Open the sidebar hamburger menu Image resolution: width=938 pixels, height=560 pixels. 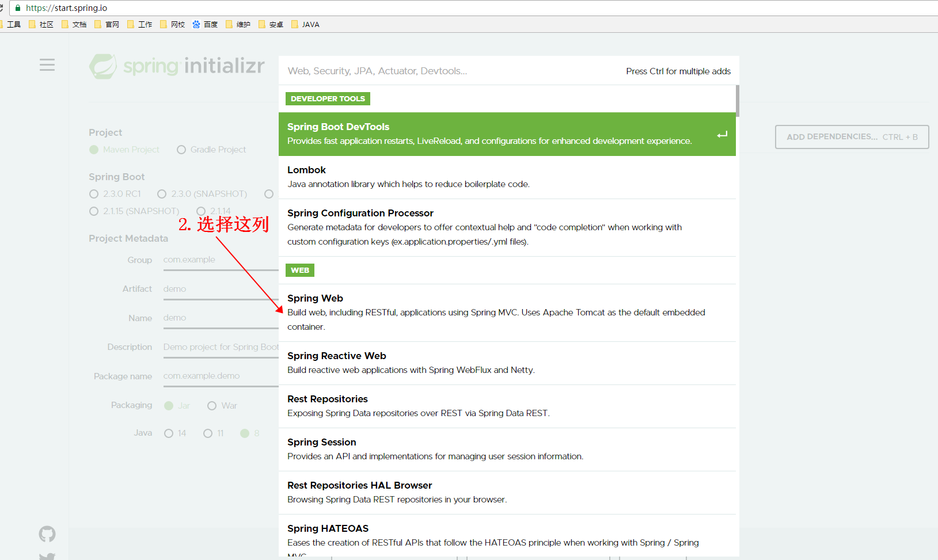point(47,64)
